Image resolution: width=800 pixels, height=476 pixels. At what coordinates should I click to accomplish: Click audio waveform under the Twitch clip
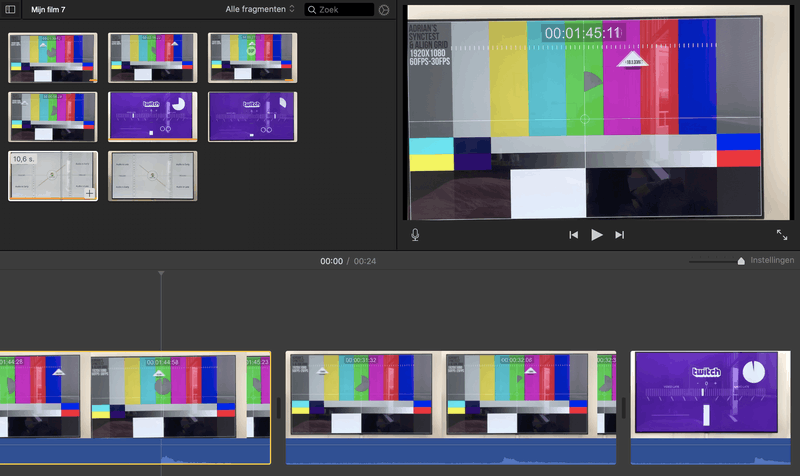[710, 452]
